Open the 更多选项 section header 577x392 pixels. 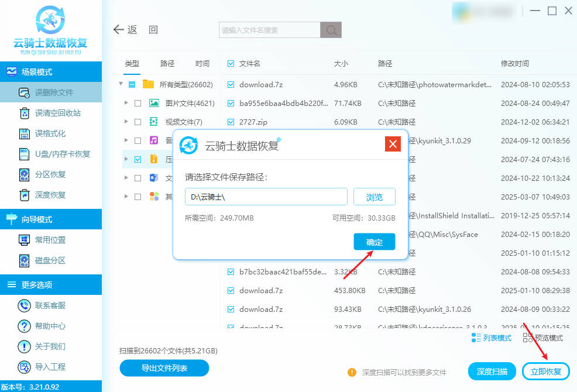click(x=51, y=284)
